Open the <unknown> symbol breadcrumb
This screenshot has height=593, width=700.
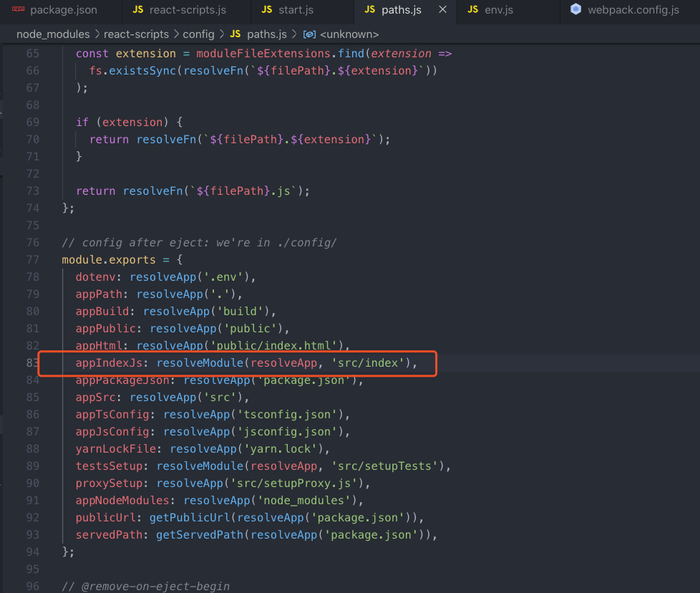349,34
